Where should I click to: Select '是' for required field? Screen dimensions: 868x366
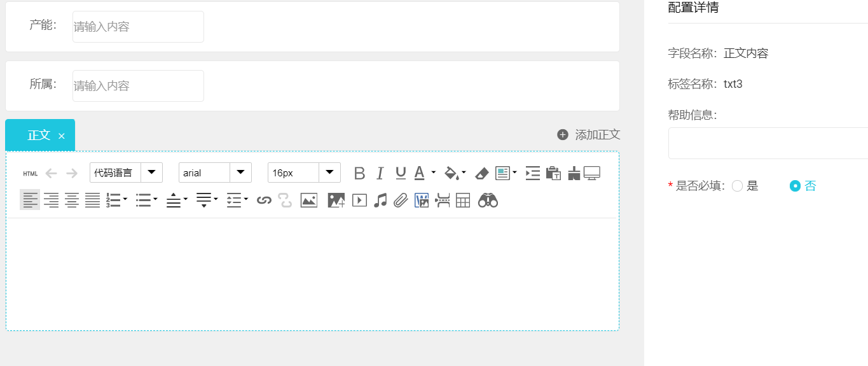pos(738,186)
